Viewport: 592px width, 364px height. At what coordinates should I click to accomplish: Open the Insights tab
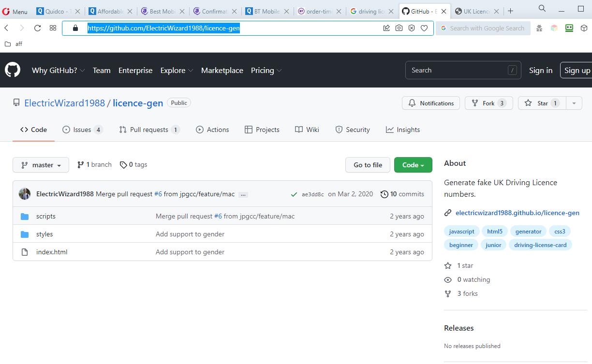coord(403,130)
